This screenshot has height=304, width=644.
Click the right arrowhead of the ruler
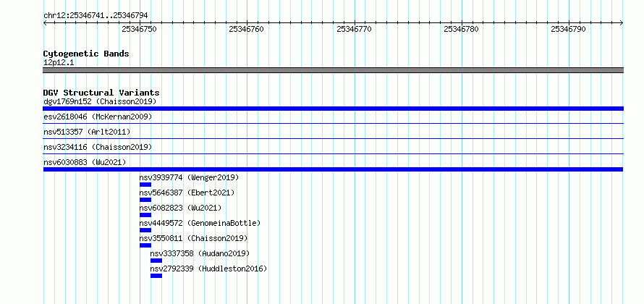point(622,23)
